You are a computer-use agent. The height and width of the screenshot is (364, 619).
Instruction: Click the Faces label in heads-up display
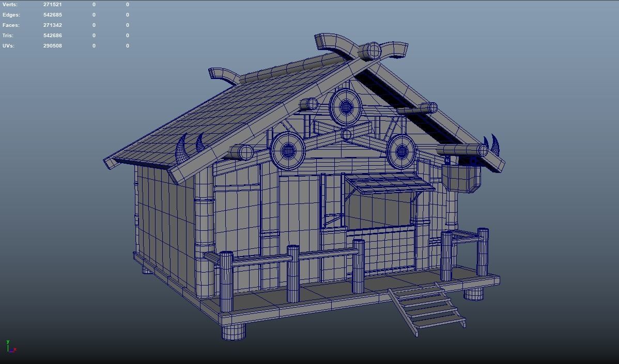11,25
